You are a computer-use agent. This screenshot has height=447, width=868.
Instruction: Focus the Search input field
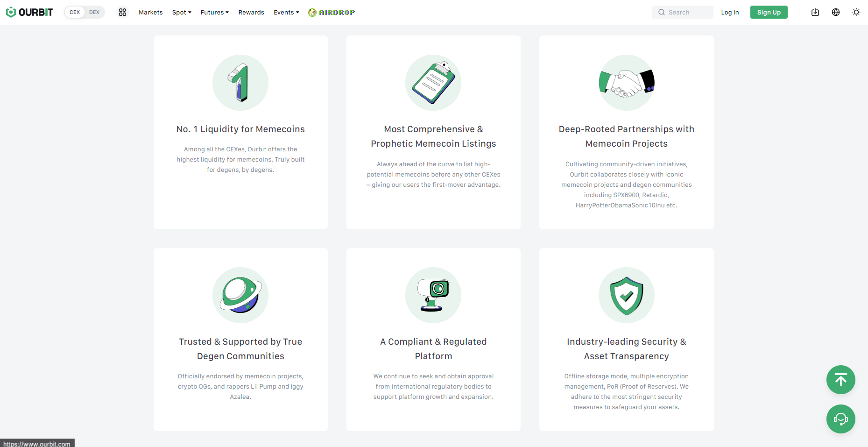[x=683, y=12]
